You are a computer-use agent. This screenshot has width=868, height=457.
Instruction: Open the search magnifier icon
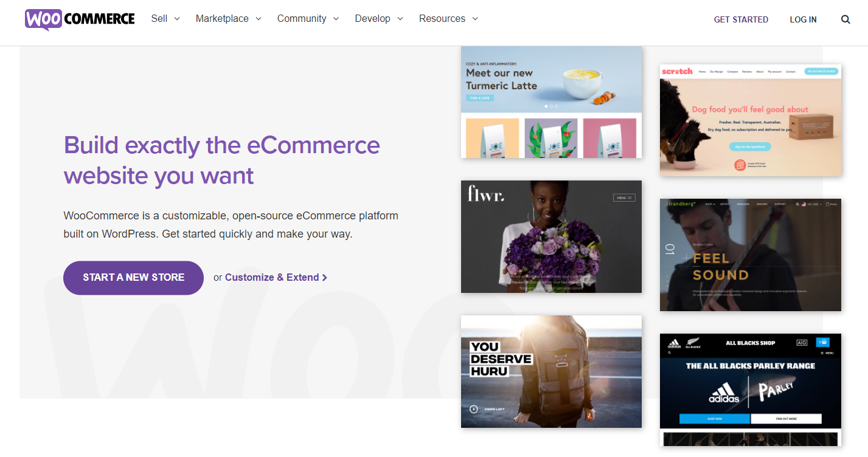(845, 19)
